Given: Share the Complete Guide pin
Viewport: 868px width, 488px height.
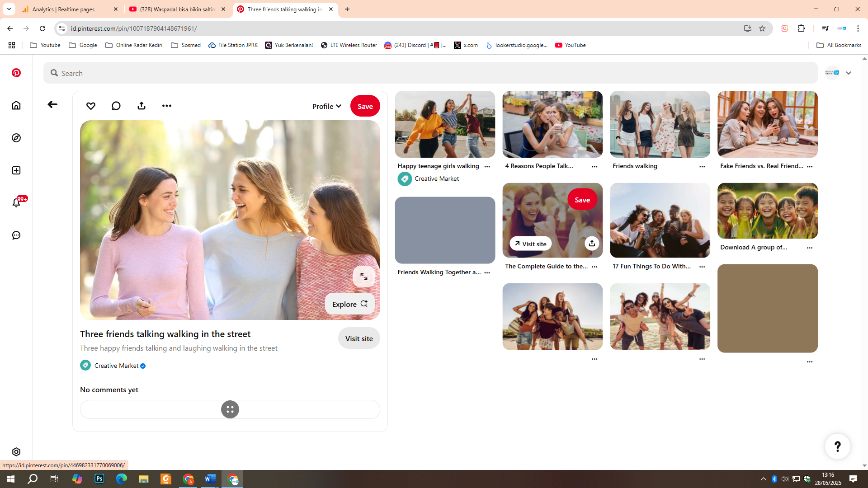Looking at the screenshot, I should point(592,244).
